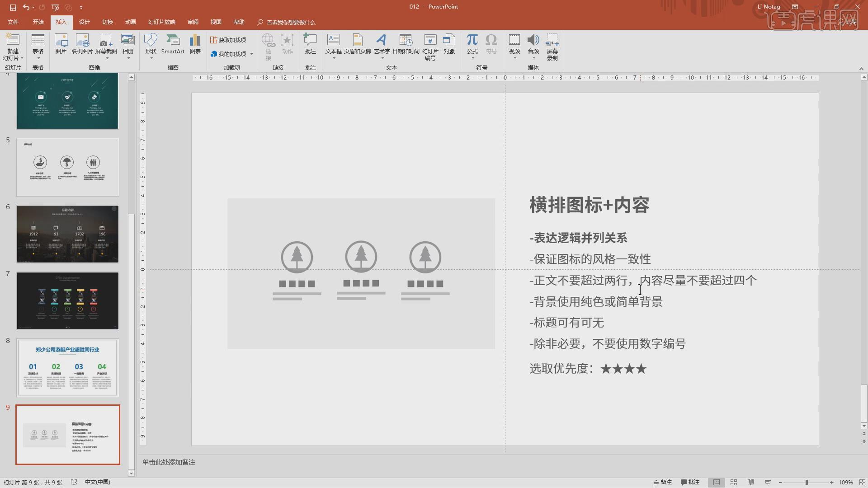The height and width of the screenshot is (488, 868).
Task: Insert an Object
Action: click(x=449, y=44)
